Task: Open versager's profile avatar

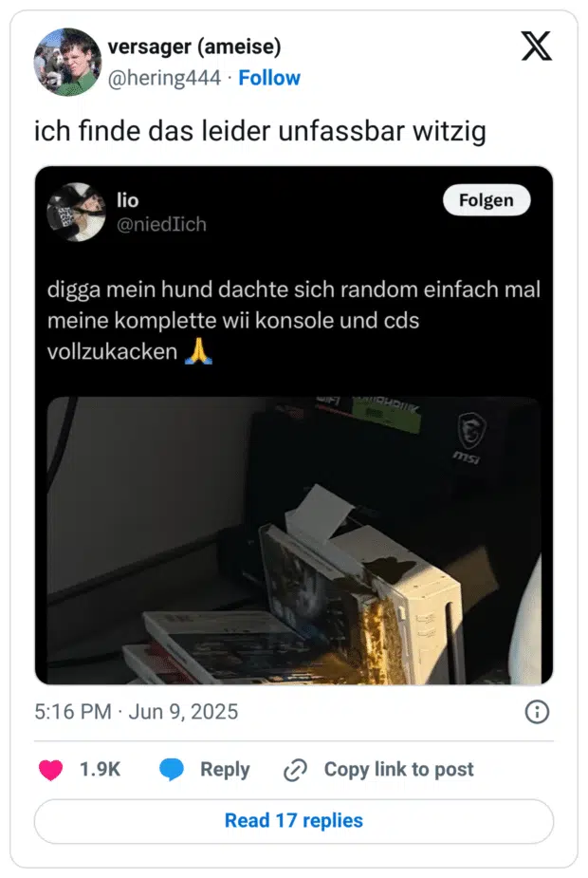Action: (x=67, y=62)
